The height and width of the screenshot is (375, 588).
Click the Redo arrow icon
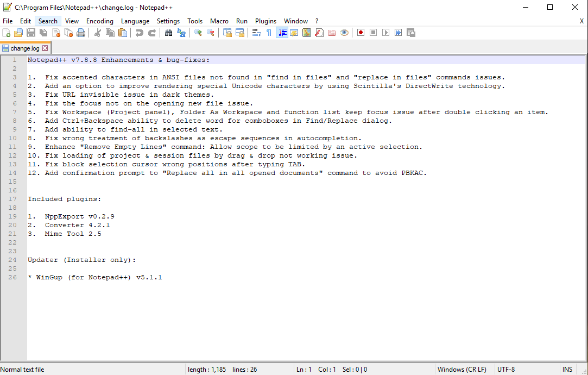152,33
